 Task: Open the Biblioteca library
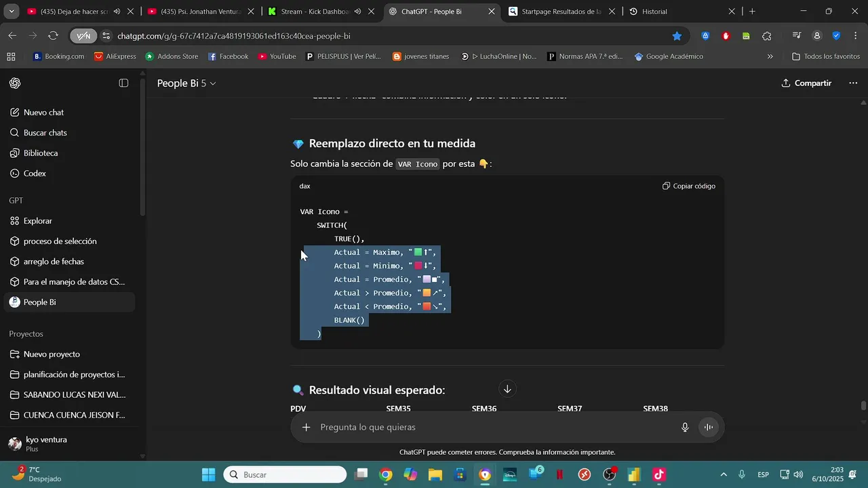41,153
